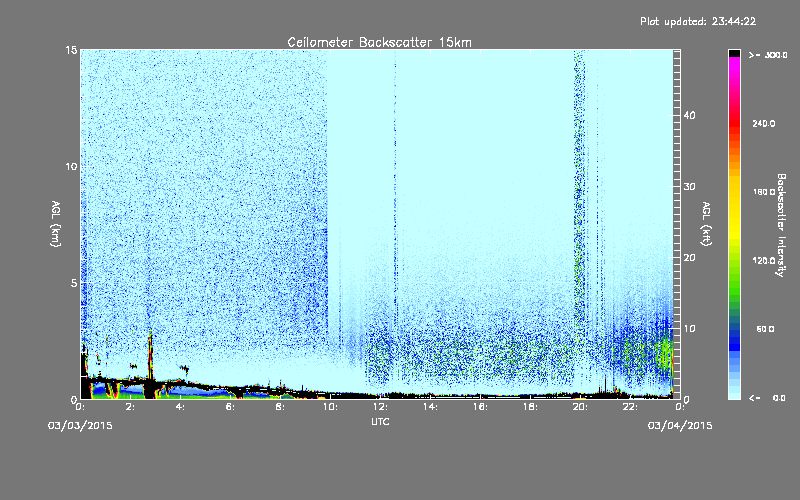Click the "240.0" colorbar value
This screenshot has width=800, height=500.
[763, 123]
